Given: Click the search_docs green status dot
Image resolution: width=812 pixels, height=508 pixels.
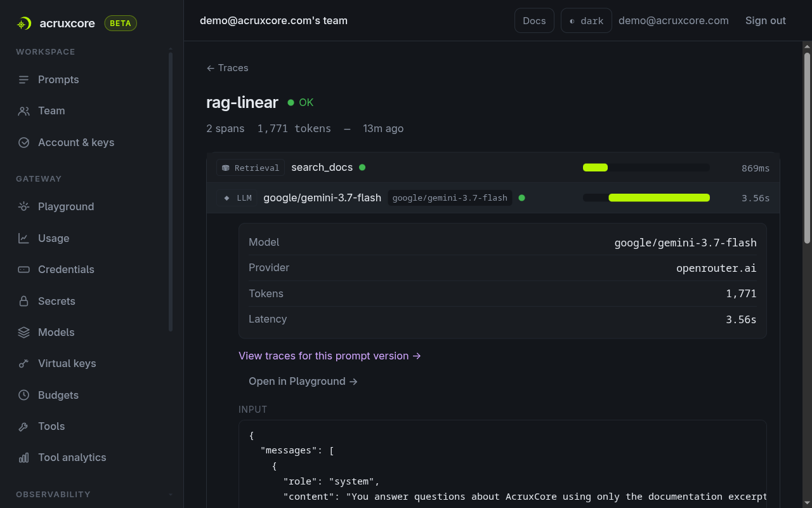Looking at the screenshot, I should tap(362, 168).
